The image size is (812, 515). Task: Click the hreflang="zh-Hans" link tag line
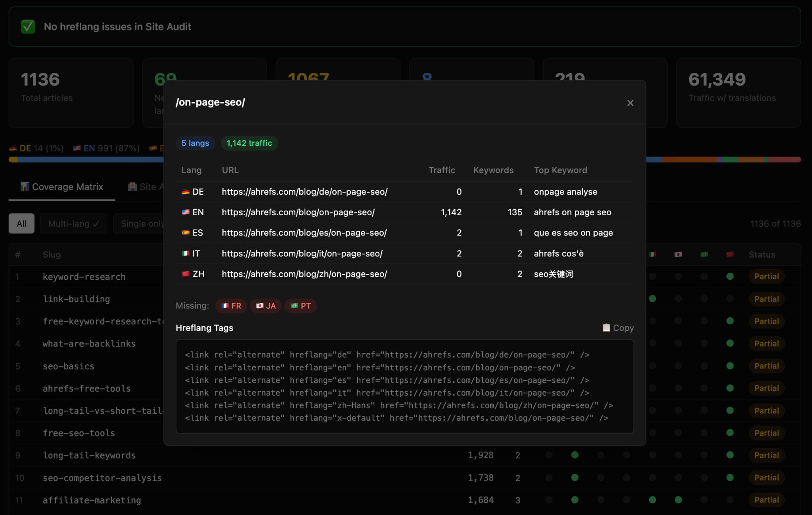pos(399,405)
